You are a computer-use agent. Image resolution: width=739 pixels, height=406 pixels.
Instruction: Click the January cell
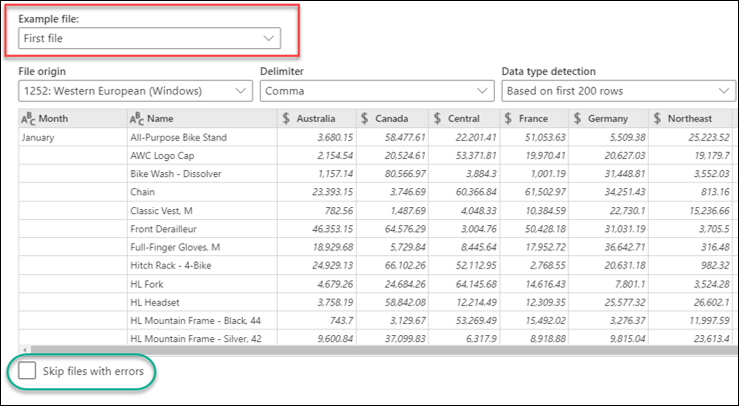(73, 137)
